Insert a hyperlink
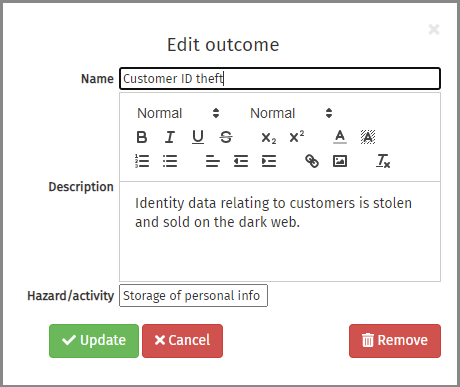 click(312, 161)
